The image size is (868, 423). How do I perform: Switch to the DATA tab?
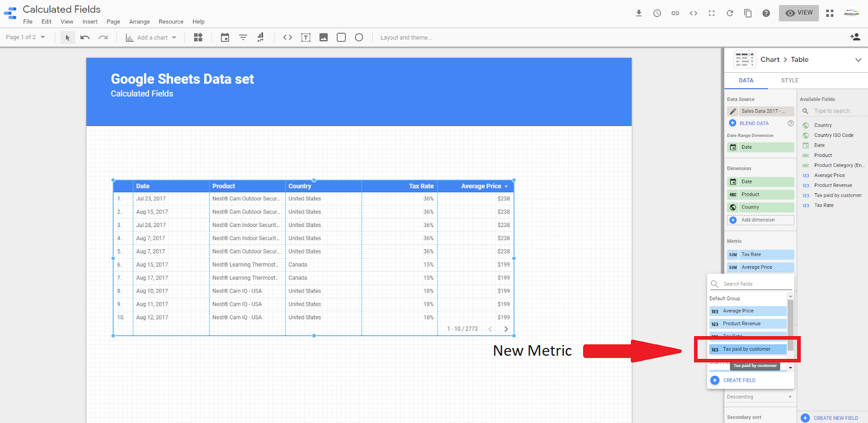click(746, 80)
